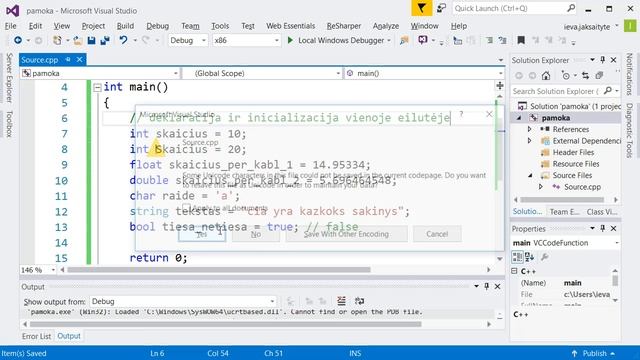The height and width of the screenshot is (360, 640).
Task: Click the editor horizontal scrollbar
Action: [219, 270]
